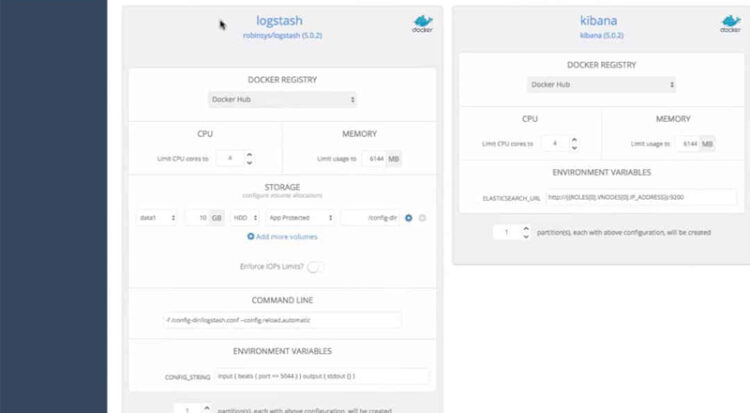
Task: Click kibana memory limit usage field
Action: click(688, 144)
